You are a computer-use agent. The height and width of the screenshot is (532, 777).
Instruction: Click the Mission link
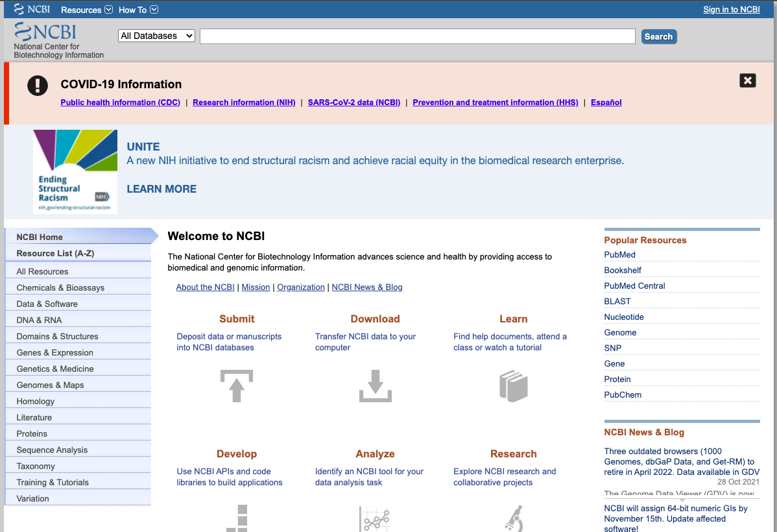[x=256, y=287]
